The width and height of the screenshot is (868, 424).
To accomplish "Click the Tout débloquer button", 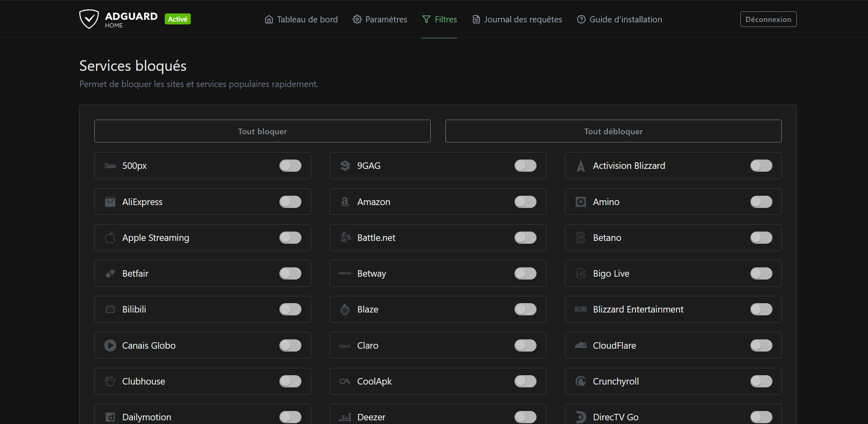I will (x=613, y=131).
